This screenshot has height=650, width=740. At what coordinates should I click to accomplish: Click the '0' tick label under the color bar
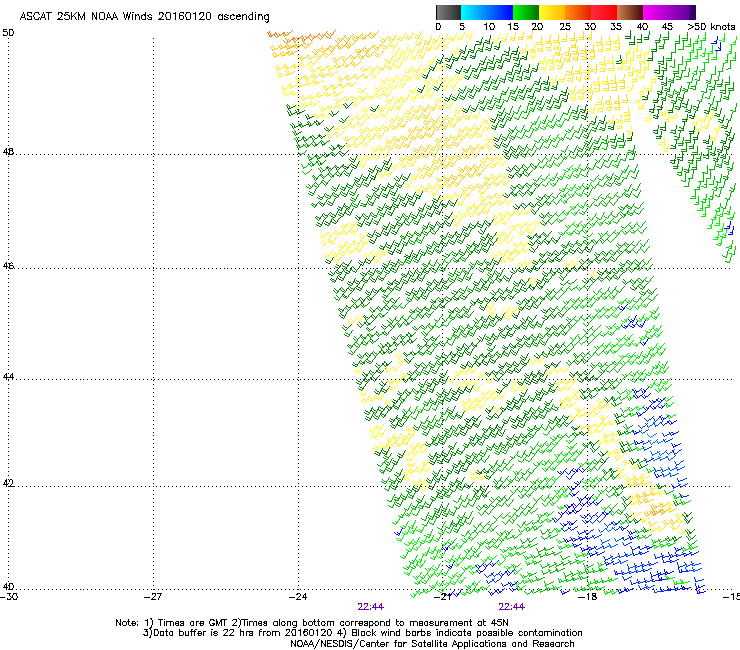(438, 27)
